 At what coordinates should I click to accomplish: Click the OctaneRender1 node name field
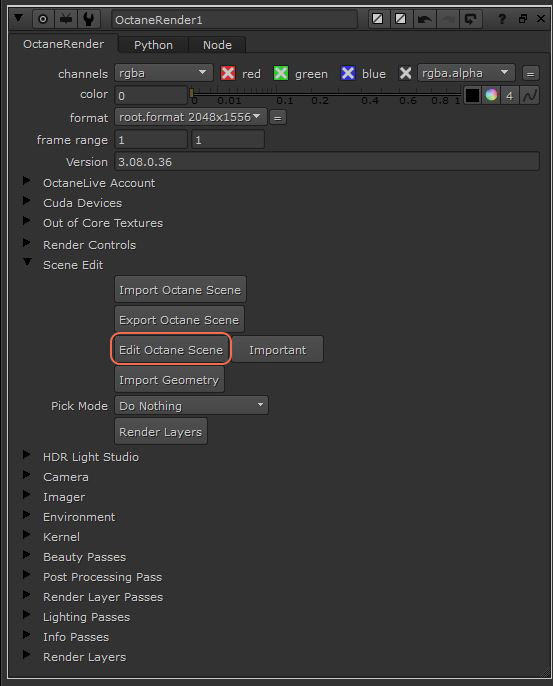pos(234,20)
